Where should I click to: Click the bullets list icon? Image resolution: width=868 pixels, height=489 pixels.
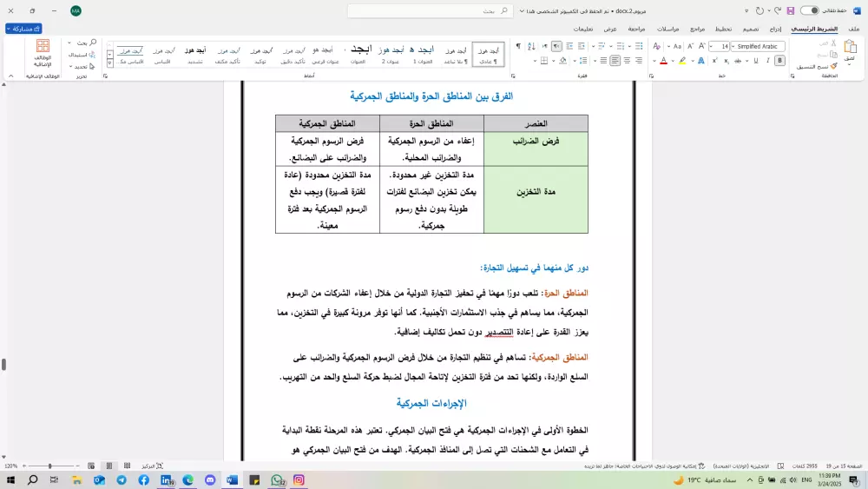coord(639,47)
